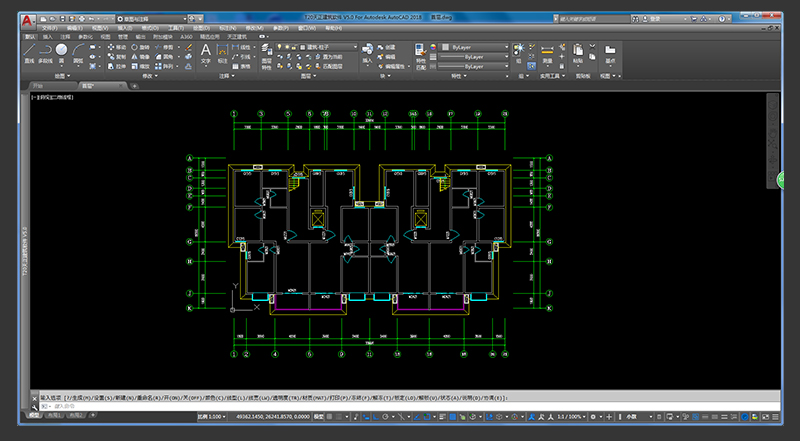Switch to the Insert (插入) ribbon tab
Image resolution: width=800 pixels, height=441 pixels.
point(47,37)
